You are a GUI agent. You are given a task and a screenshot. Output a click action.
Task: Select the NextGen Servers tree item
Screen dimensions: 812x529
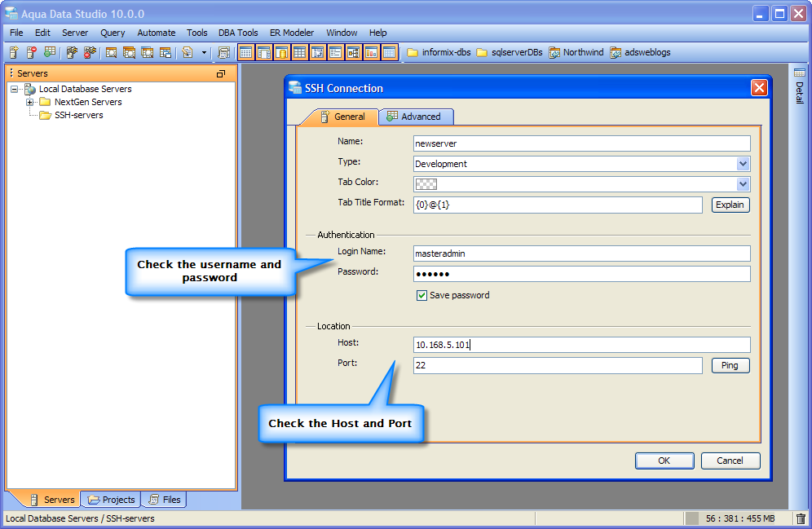pyautogui.click(x=88, y=102)
